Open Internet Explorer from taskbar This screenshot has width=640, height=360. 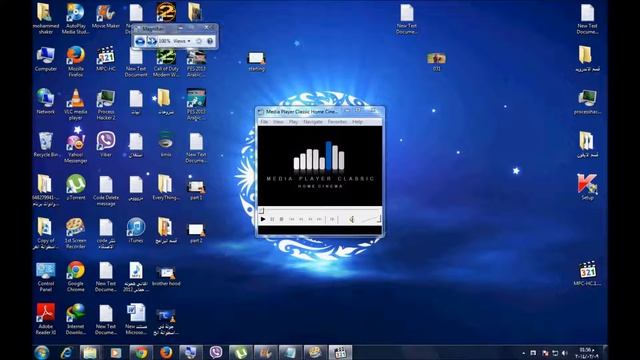click(66, 353)
